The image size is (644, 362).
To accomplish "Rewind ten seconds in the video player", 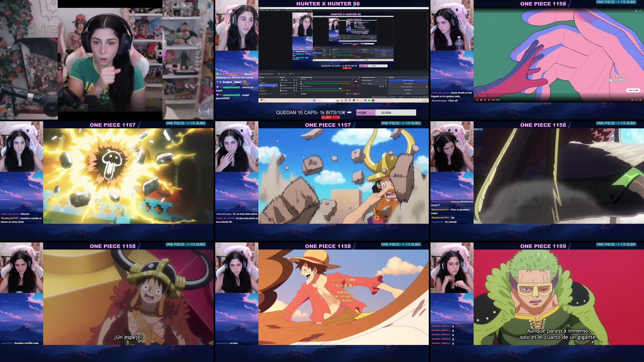I will pyautogui.click(x=477, y=100).
